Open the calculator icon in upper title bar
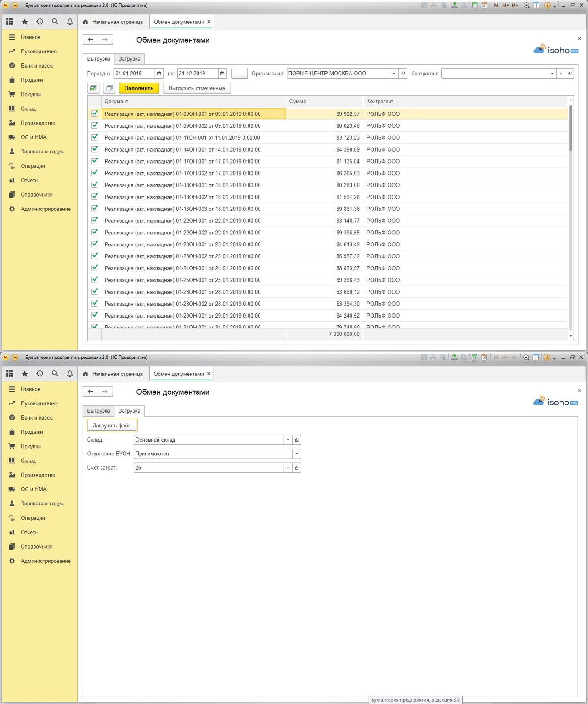Image resolution: width=588 pixels, height=704 pixels. pos(475,6)
